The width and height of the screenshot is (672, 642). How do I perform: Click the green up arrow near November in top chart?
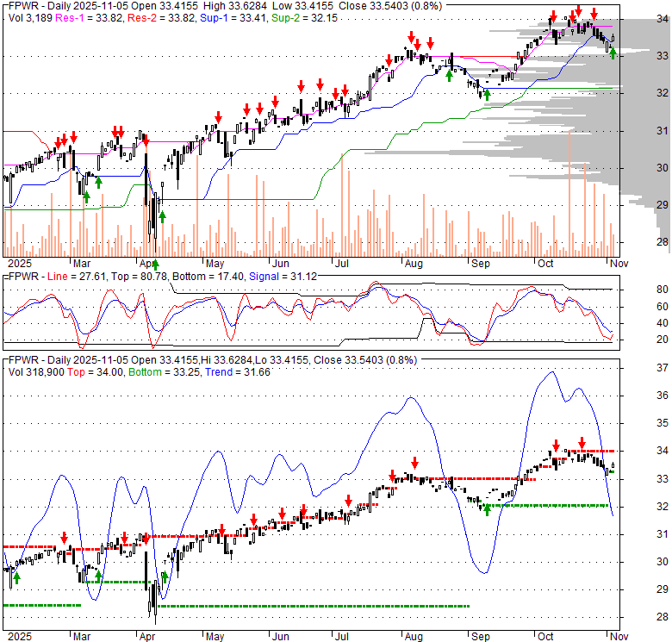(x=613, y=53)
